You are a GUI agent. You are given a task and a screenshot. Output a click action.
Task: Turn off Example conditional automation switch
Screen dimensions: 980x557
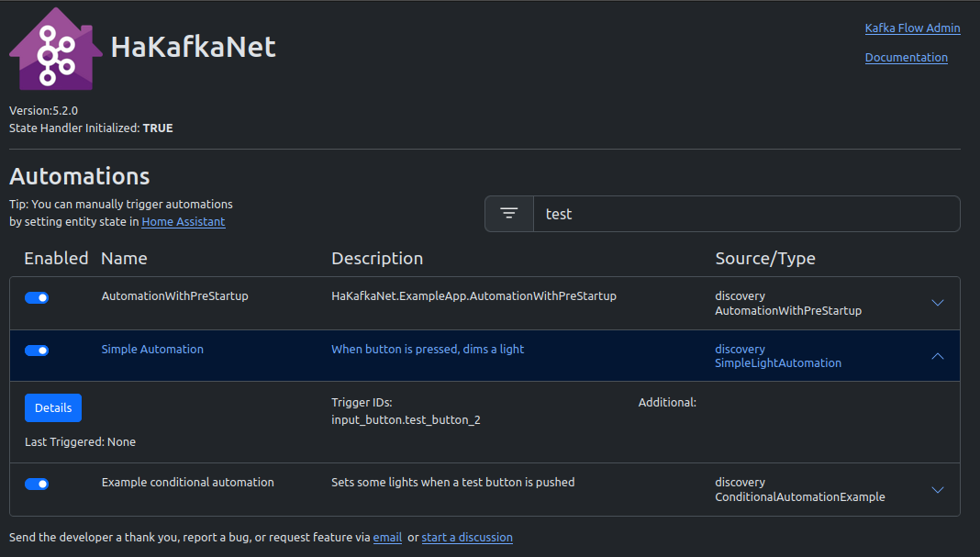tap(37, 484)
